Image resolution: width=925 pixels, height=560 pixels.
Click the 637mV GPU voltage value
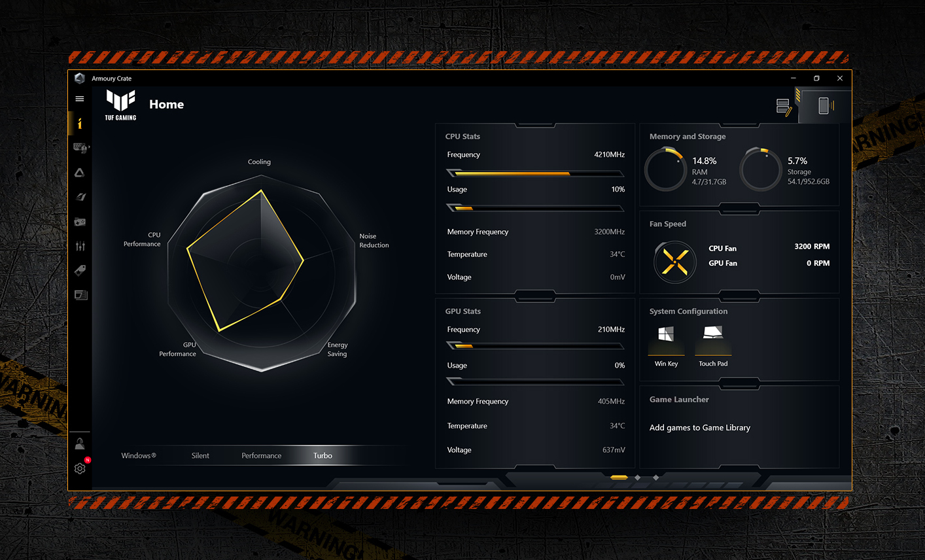click(x=613, y=450)
